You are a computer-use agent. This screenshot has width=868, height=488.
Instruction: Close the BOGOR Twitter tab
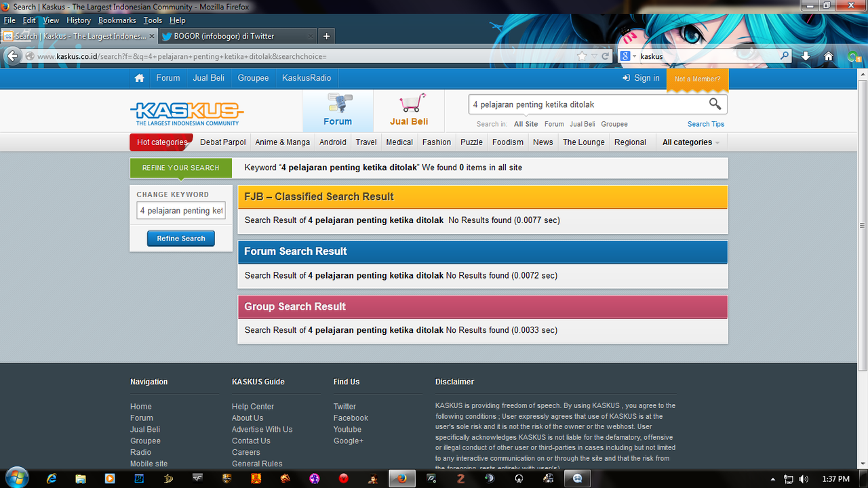tap(310, 36)
